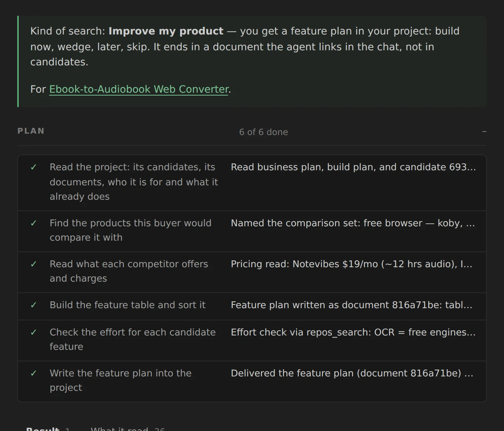The image size is (504, 431).
Task: Select the "Check the effort for each candidate feature" step
Action: coord(133,339)
